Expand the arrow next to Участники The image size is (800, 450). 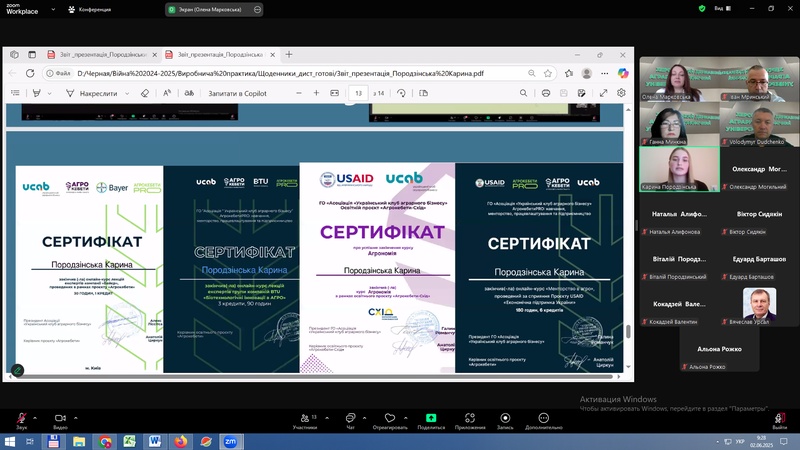pos(327,418)
